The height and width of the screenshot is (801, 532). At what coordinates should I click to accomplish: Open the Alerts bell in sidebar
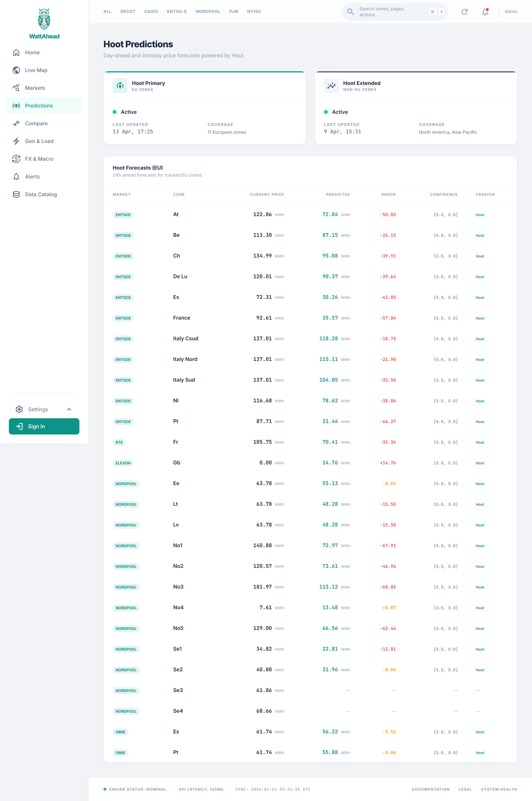[x=16, y=177]
